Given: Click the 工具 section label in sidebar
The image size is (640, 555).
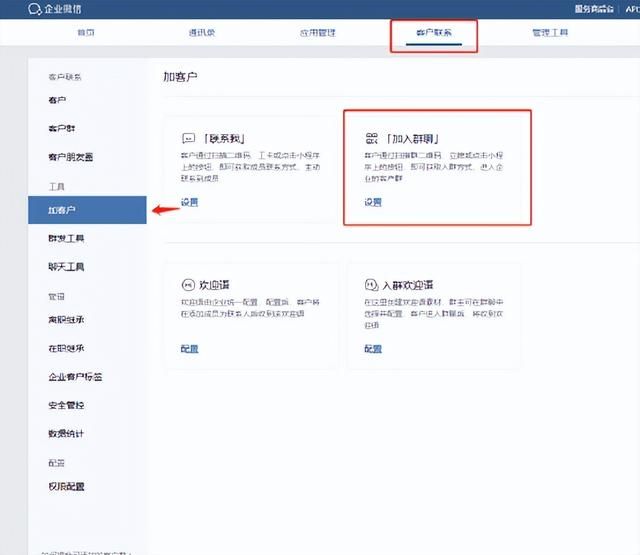Looking at the screenshot, I should point(57,186).
